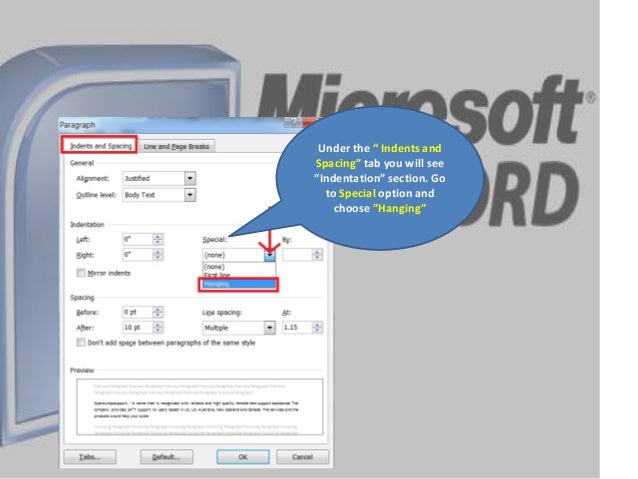Adjust the After spacing spinner arrows
Image resolution: width=638 pixels, height=479 pixels.
[x=158, y=327]
